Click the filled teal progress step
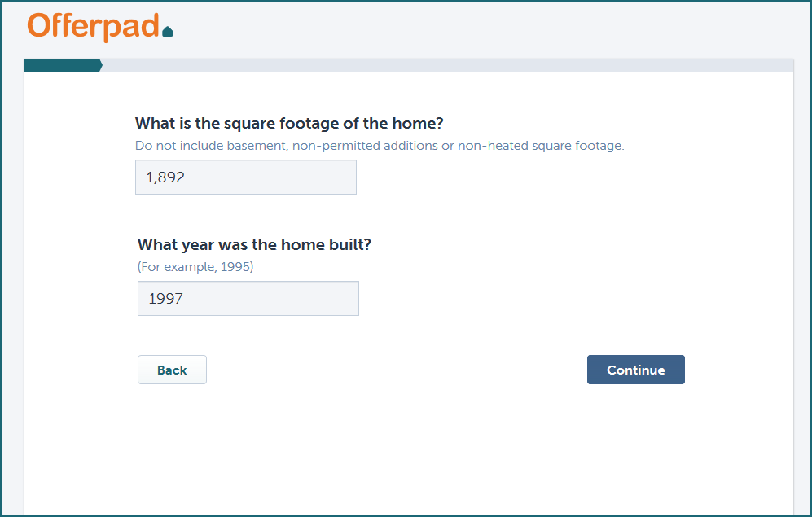The width and height of the screenshot is (812, 517). (60, 65)
